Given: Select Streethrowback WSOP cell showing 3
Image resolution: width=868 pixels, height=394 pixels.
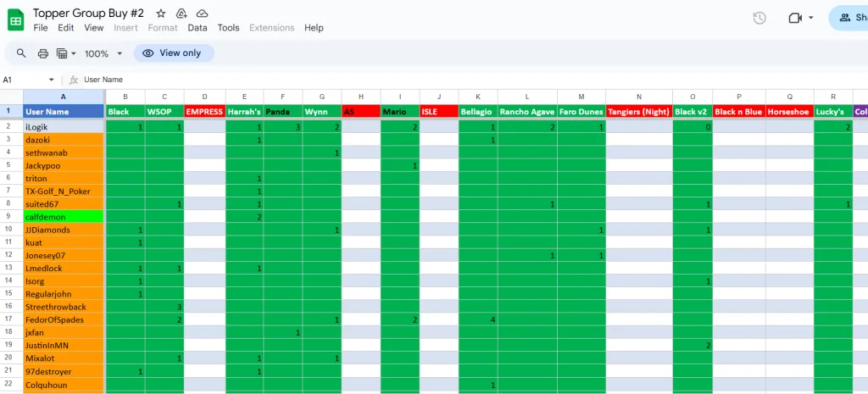Looking at the screenshot, I should pos(164,307).
